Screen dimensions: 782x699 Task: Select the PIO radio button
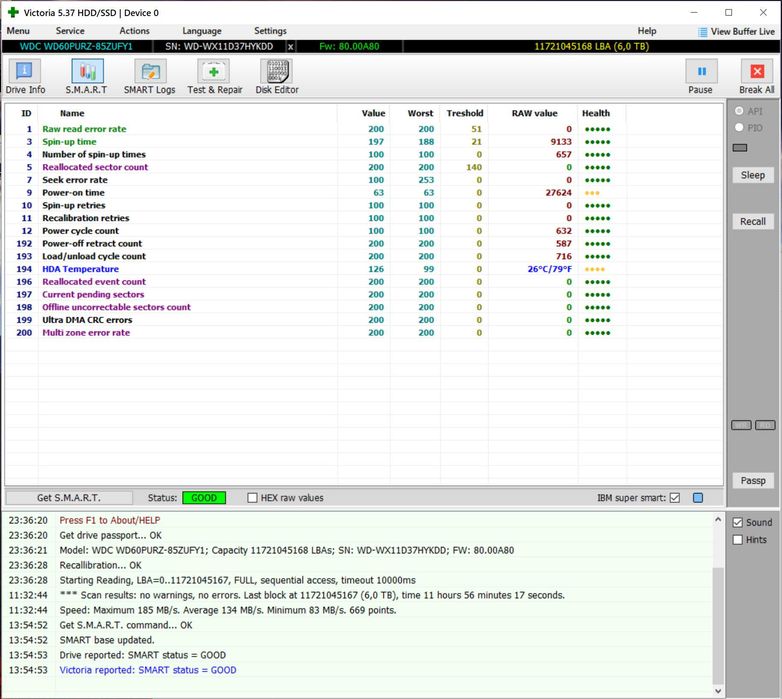[x=739, y=127]
